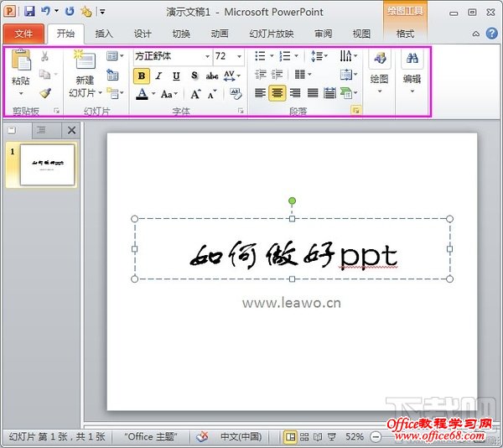Open the Slide Sorter view in status bar
The width and height of the screenshot is (503, 448).
click(x=304, y=437)
